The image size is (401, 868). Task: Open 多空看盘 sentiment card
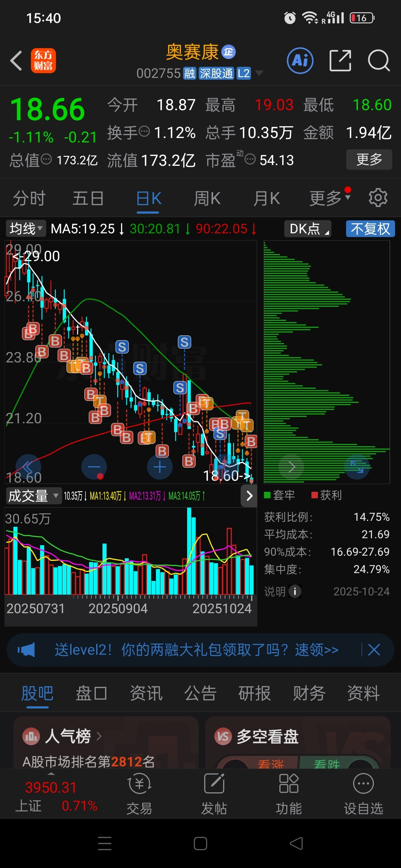pyautogui.click(x=298, y=743)
